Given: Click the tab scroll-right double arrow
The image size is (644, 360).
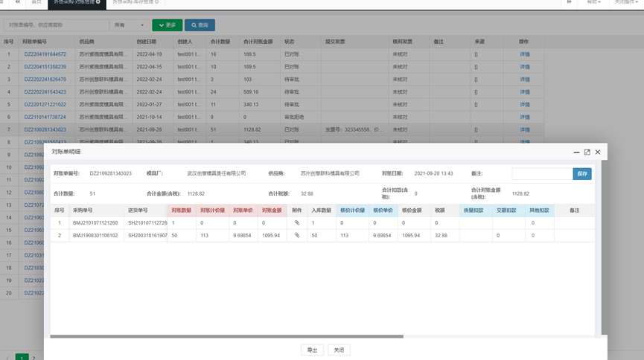Looking at the screenshot, I should click(x=570, y=3).
